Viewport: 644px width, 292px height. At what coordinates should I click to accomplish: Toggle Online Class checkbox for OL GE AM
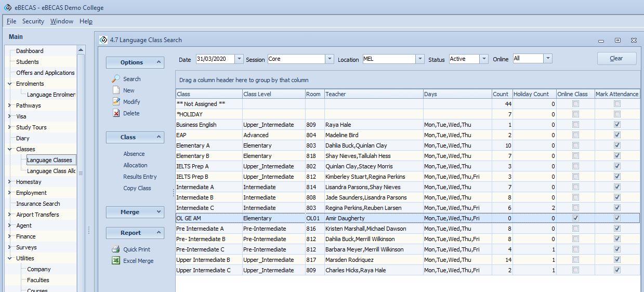(575, 218)
